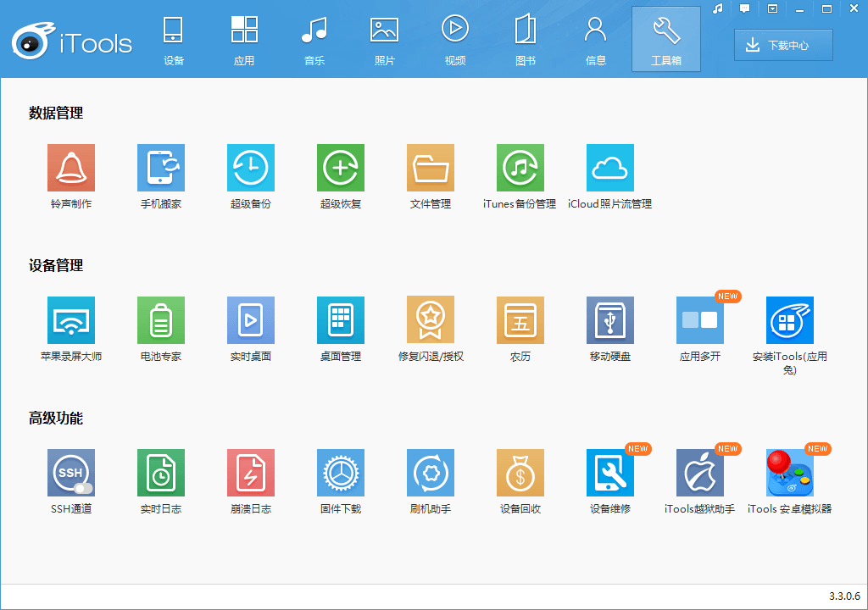Open the 崩溃日志 crash log tool
Screen dimensions: 868x610
tap(251, 473)
